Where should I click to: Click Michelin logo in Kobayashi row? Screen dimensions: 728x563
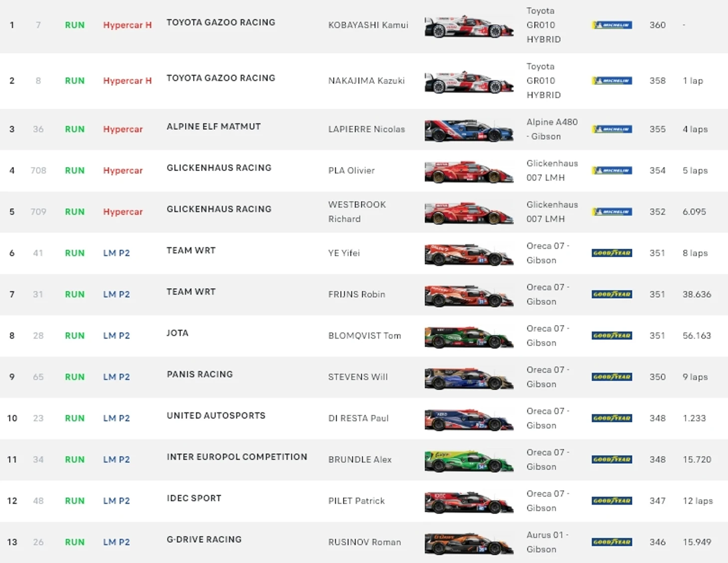click(x=612, y=25)
